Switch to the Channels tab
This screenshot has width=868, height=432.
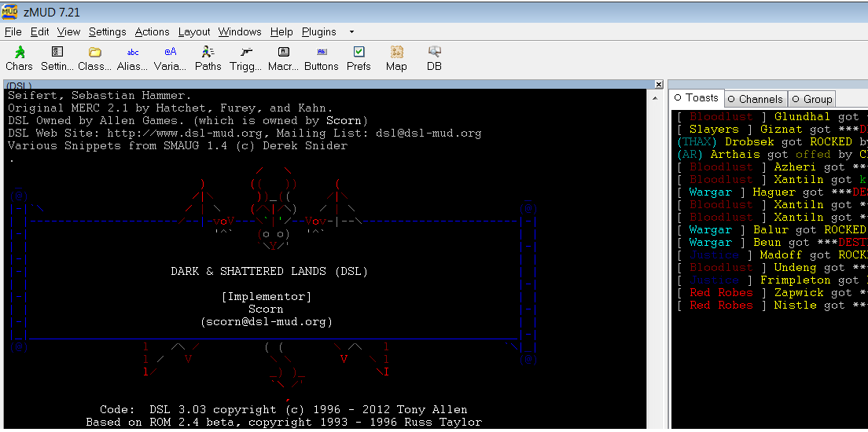755,100
